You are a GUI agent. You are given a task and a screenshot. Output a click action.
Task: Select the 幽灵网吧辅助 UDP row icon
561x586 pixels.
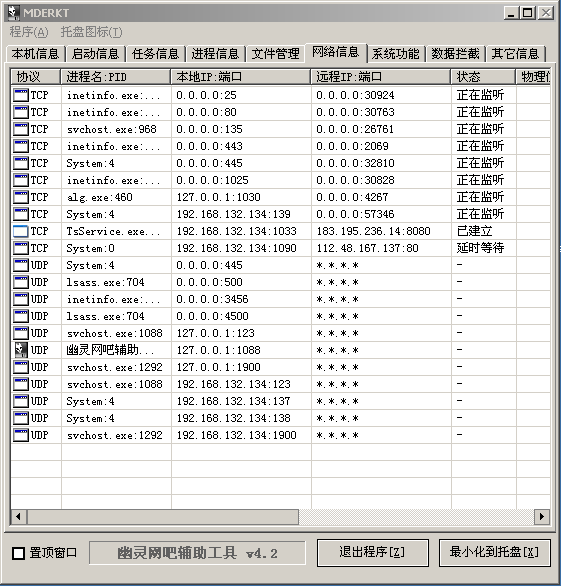click(21, 350)
